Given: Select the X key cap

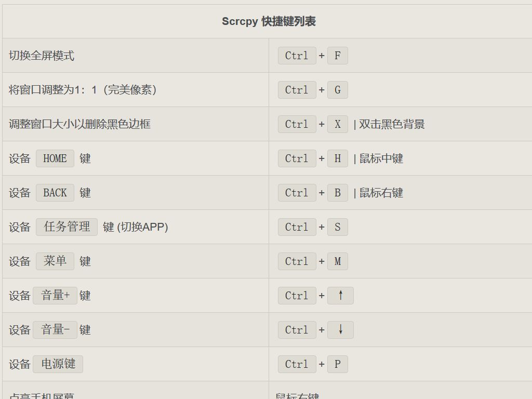Looking at the screenshot, I should click(337, 124).
